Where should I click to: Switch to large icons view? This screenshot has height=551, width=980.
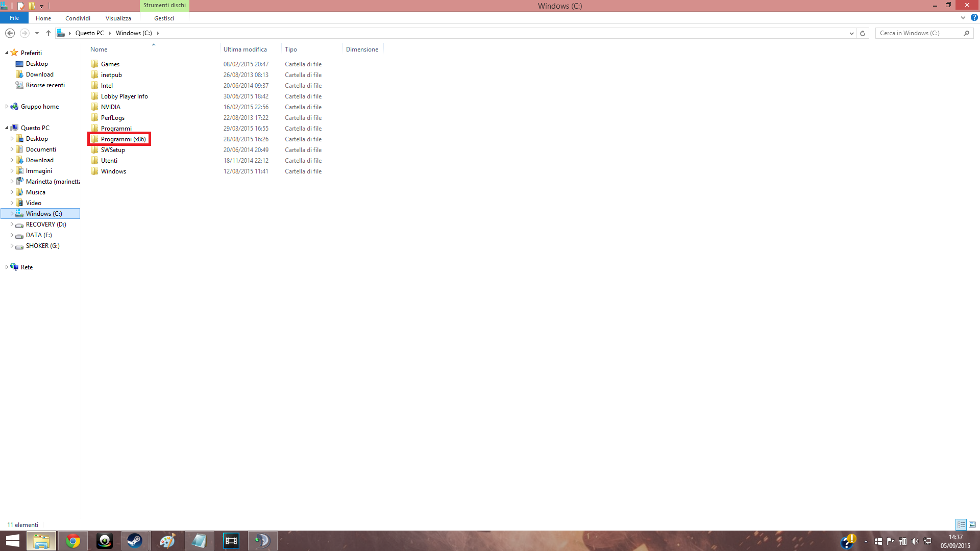[972, 524]
